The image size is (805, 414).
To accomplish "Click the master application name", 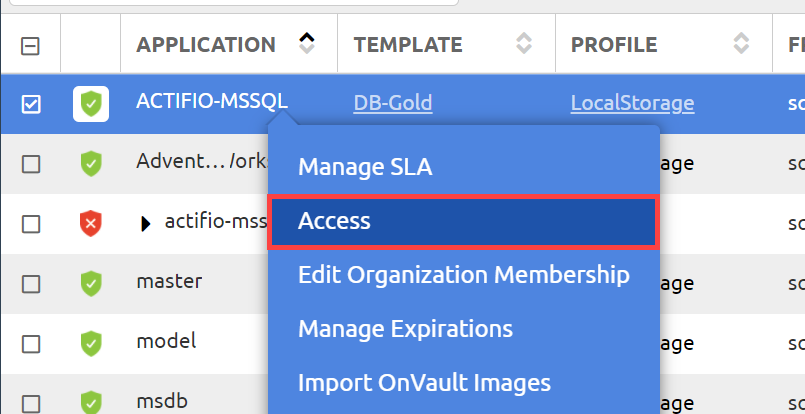I will (x=169, y=281).
